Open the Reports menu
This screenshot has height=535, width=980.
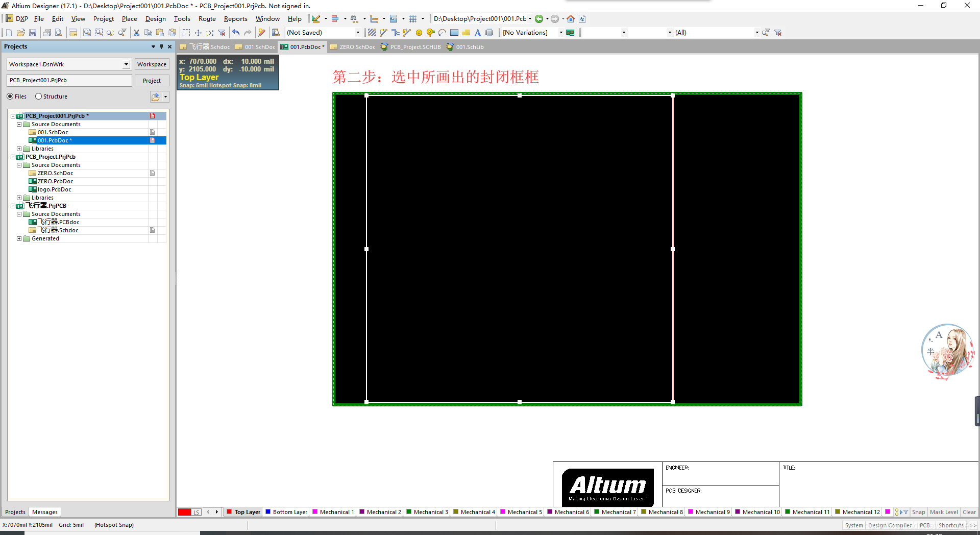pos(235,19)
